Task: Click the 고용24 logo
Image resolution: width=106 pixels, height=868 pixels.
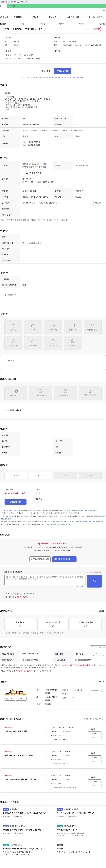Action: point(4,17)
